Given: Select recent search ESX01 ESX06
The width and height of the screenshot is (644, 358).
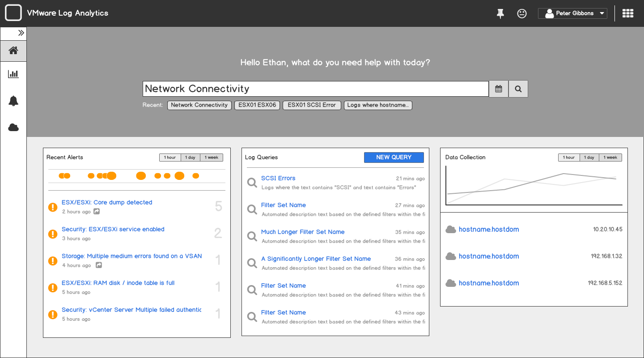Looking at the screenshot, I should (x=257, y=105).
